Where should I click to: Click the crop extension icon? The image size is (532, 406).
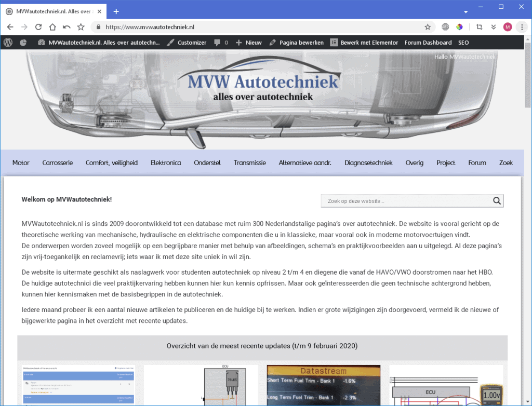479,27
